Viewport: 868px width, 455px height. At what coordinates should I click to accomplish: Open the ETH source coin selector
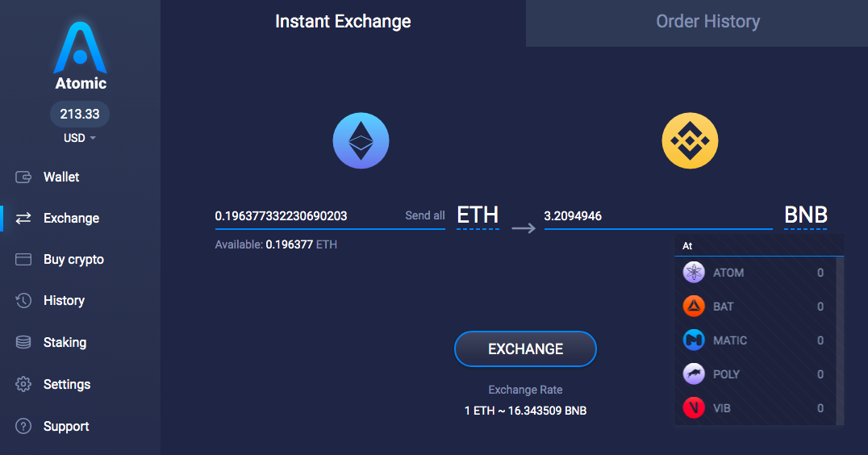coord(478,215)
